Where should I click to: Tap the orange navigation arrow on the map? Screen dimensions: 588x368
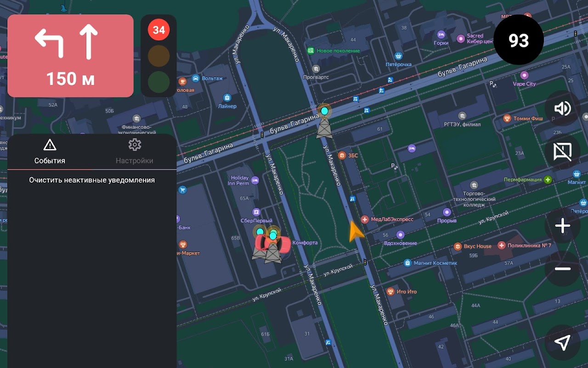[x=355, y=231]
